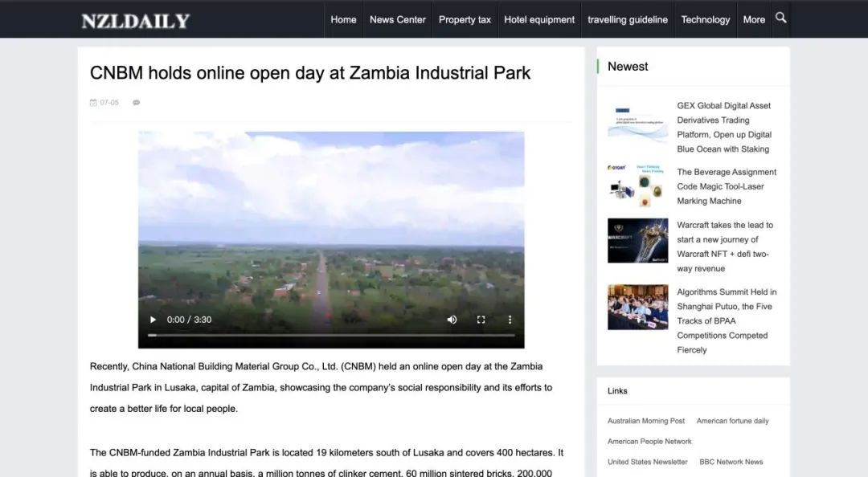Open Beverage Assignment Laser Marking thumbnail
The height and width of the screenshot is (477, 868).
pyautogui.click(x=637, y=186)
